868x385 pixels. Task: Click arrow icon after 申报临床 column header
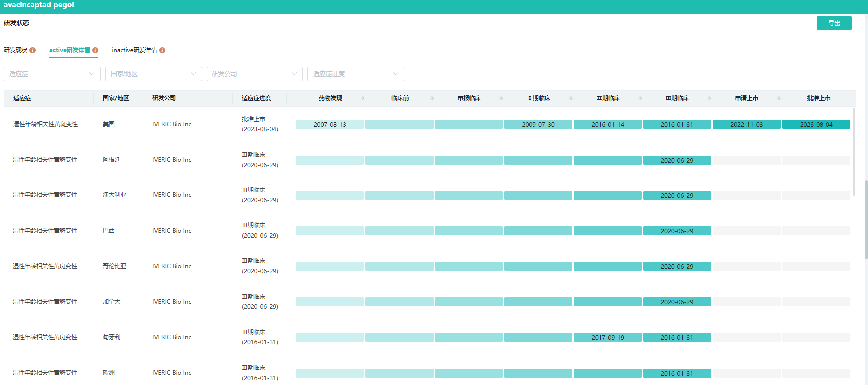501,98
